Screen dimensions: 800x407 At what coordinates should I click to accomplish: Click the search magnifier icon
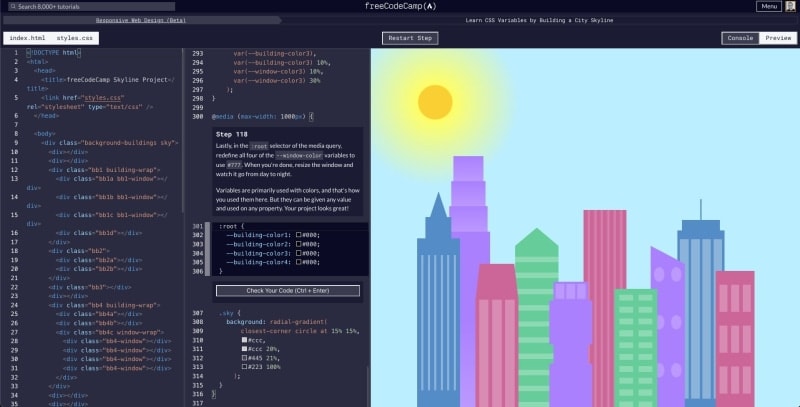pos(12,6)
